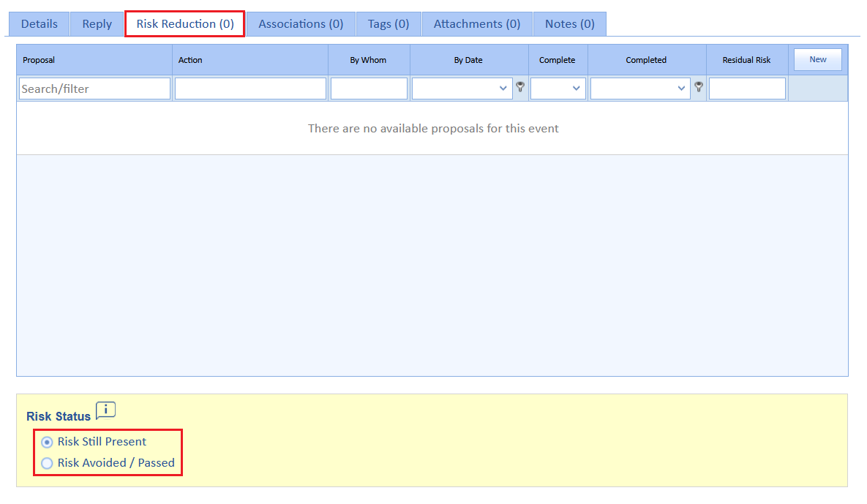Viewport: 867px width, 504px height.
Task: Focus the Action filter input box
Action: [x=250, y=89]
